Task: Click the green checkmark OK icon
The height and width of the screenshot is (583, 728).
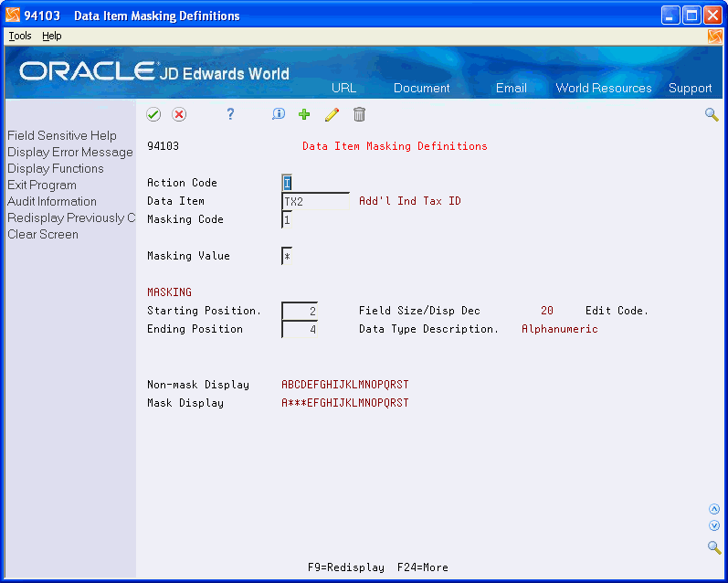Action: point(153,114)
